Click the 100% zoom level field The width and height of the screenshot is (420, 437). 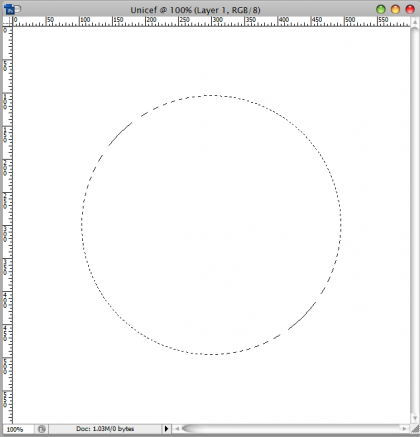tap(18, 429)
